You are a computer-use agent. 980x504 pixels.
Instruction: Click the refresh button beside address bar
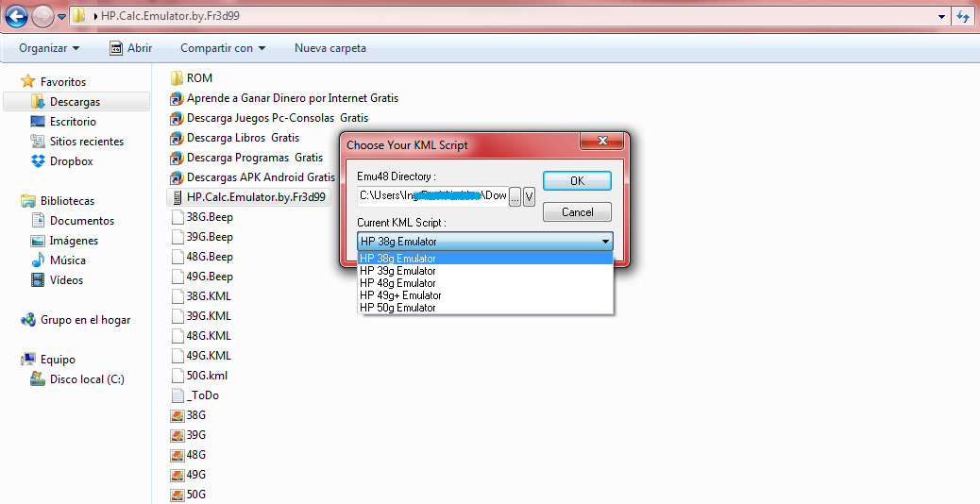click(x=963, y=17)
